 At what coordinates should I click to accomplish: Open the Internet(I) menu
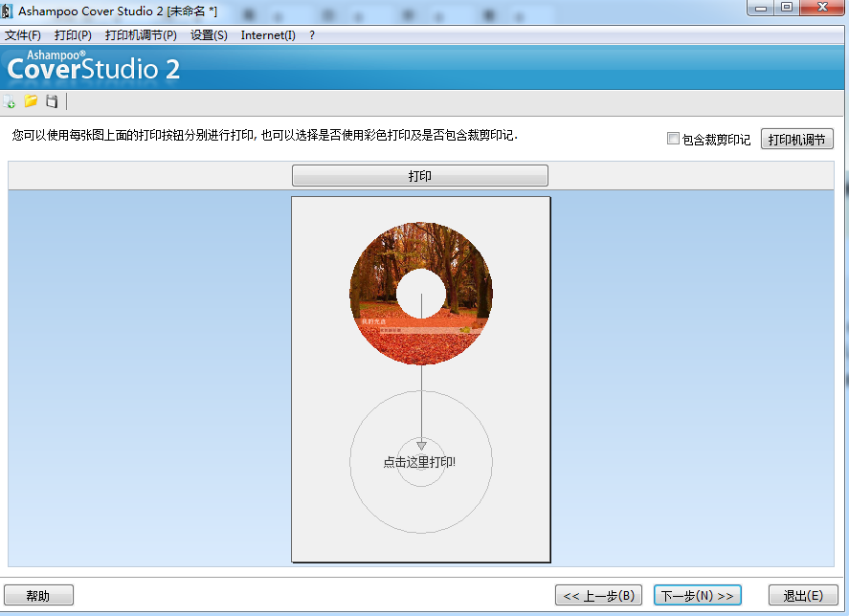point(268,35)
